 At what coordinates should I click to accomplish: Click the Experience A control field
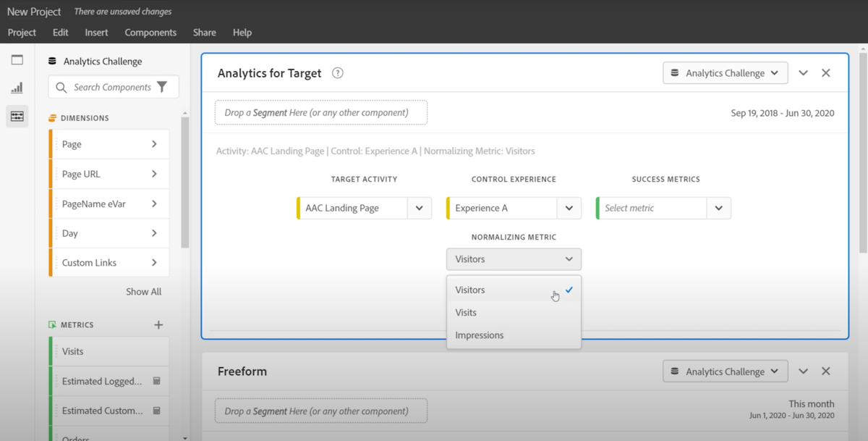point(502,208)
